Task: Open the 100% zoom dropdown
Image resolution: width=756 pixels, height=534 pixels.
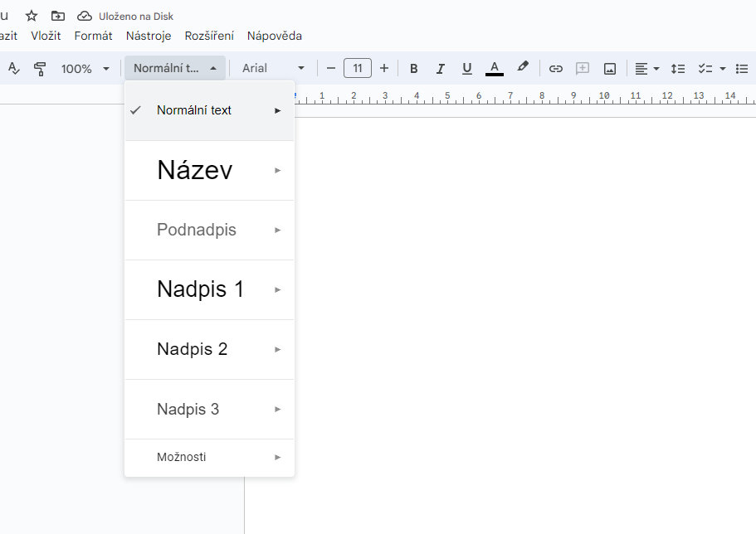Action: coord(85,68)
